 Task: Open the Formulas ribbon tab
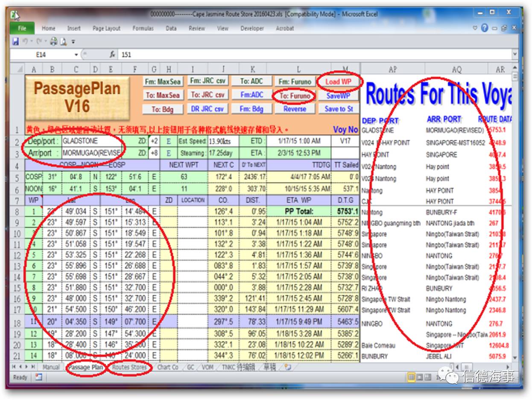(x=143, y=28)
